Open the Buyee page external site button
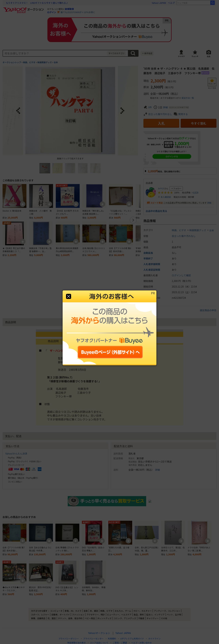The image size is (219, 644). [x=110, y=352]
